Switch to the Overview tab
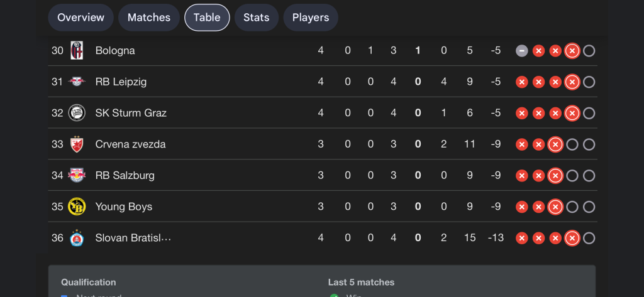 [80, 18]
